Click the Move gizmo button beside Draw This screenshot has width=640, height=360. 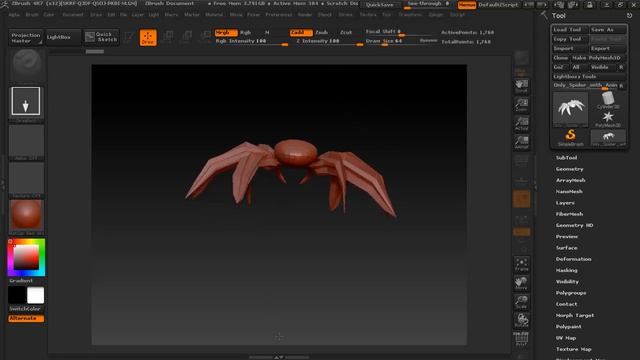[167, 37]
